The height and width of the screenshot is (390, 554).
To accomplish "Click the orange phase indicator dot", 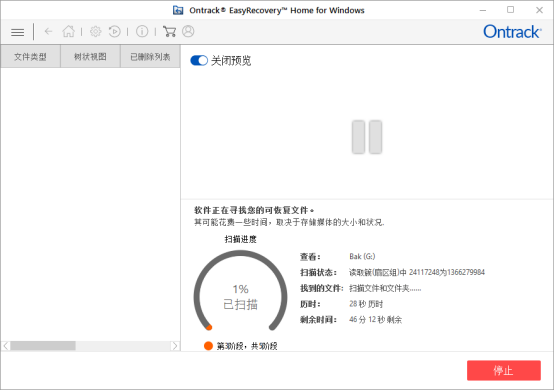I will tap(208, 346).
